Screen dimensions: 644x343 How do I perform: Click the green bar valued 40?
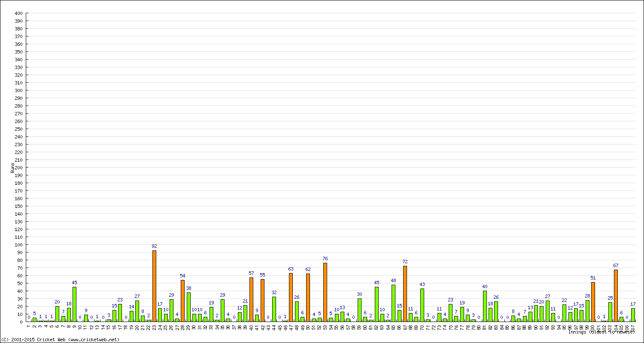[x=485, y=306]
